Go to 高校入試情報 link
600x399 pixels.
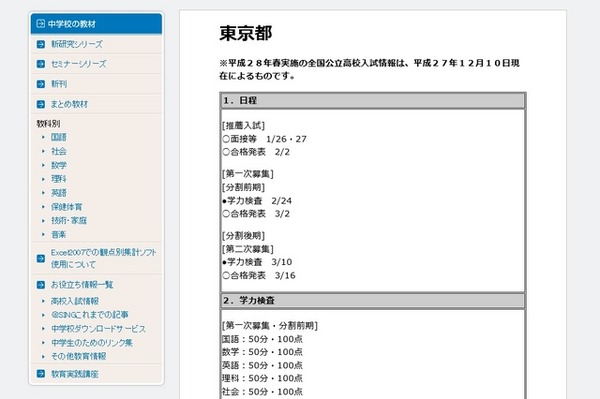(75, 301)
